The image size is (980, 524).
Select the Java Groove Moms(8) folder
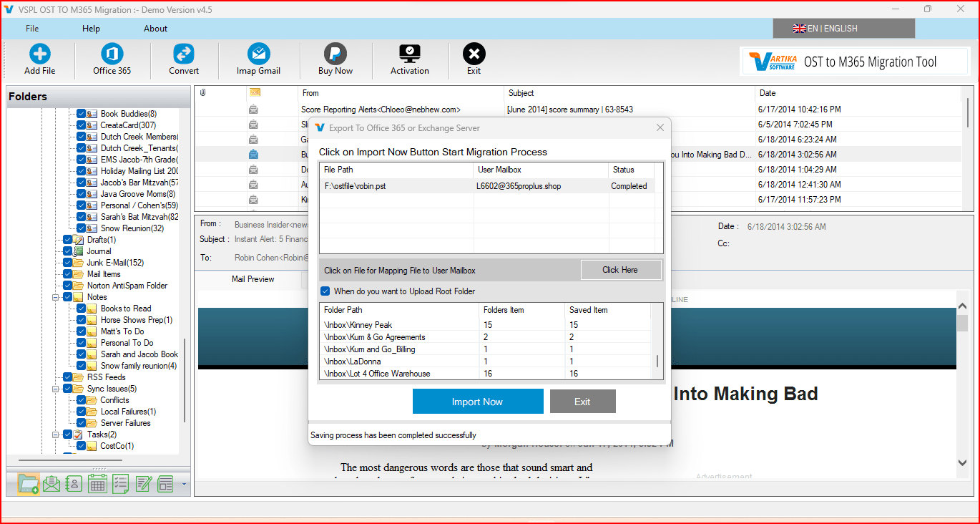(137, 194)
